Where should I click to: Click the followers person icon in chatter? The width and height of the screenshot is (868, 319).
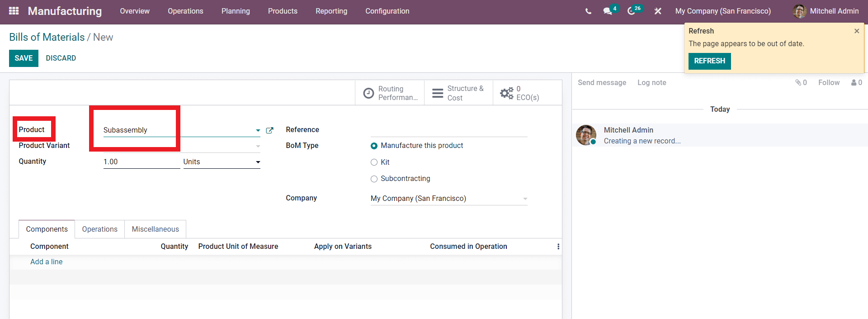[854, 82]
